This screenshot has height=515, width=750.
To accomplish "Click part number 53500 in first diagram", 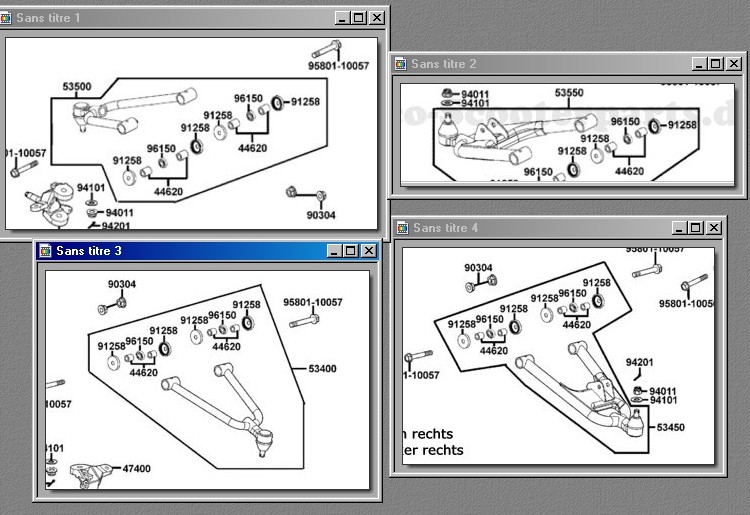I will point(77,87).
